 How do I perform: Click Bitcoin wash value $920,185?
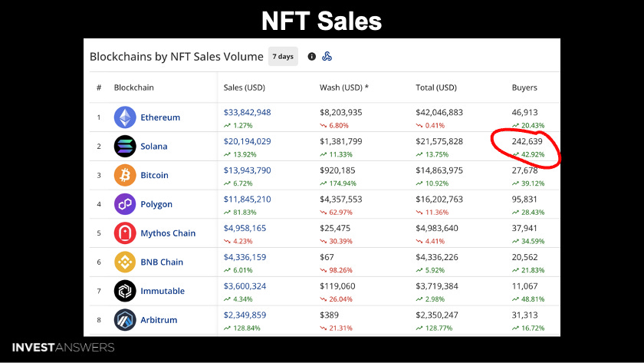pyautogui.click(x=337, y=170)
